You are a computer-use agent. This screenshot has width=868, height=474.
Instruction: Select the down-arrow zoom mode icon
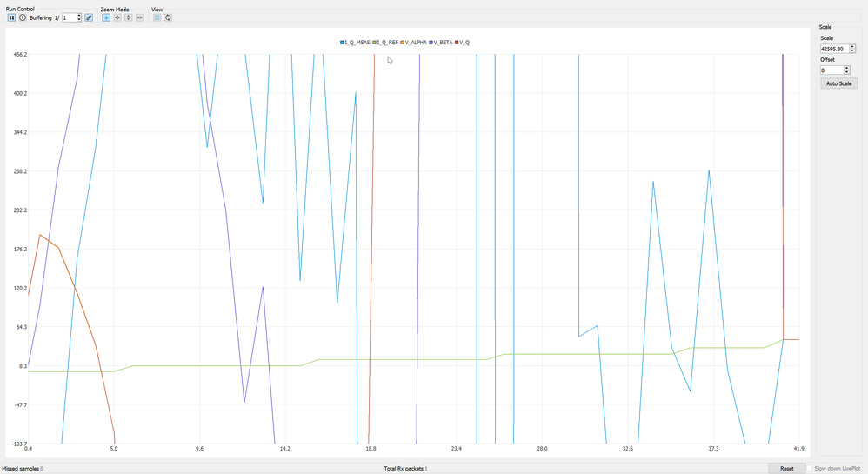point(106,17)
